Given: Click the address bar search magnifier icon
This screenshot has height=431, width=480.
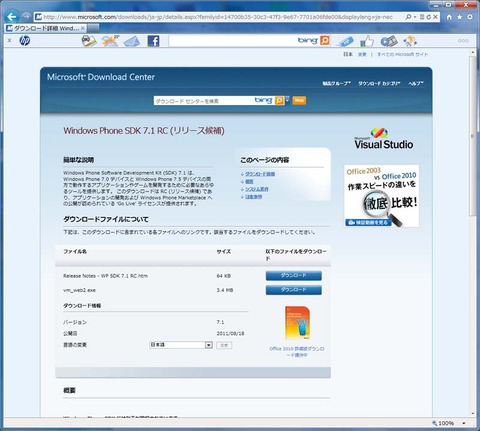Looking at the screenshot, I should (408, 17).
